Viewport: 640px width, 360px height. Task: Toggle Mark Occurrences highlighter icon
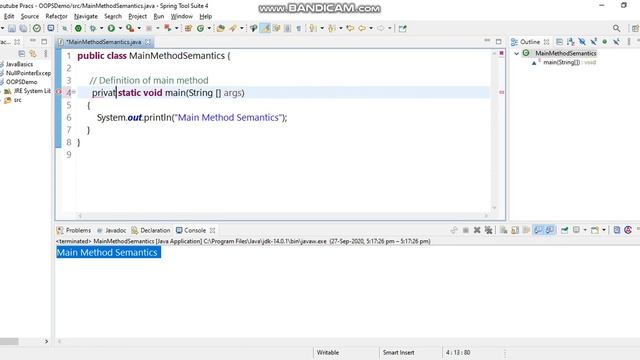click(x=265, y=28)
